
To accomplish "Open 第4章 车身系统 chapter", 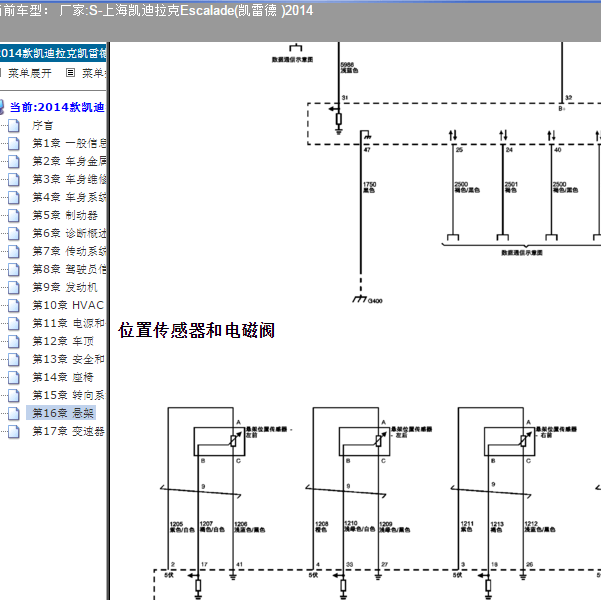I will pos(69,197).
